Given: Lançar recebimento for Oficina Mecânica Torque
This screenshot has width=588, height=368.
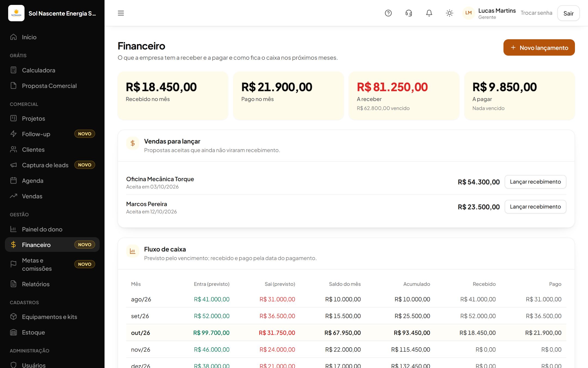Looking at the screenshot, I should [535, 182].
